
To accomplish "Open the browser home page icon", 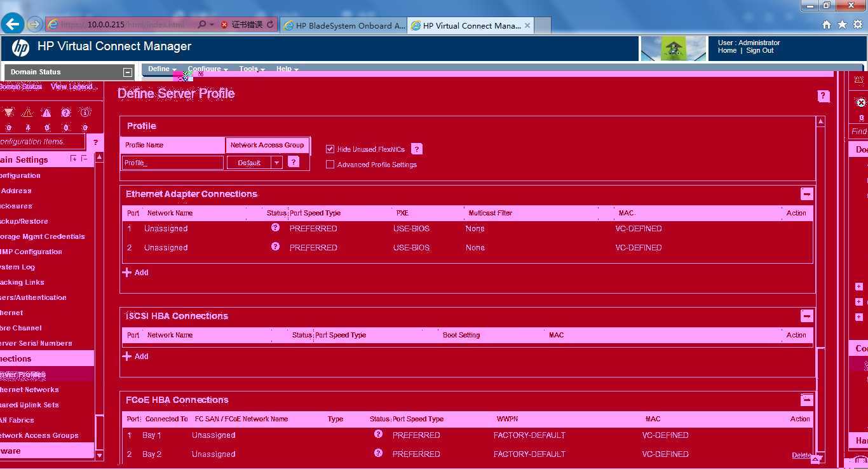I will coord(827,25).
